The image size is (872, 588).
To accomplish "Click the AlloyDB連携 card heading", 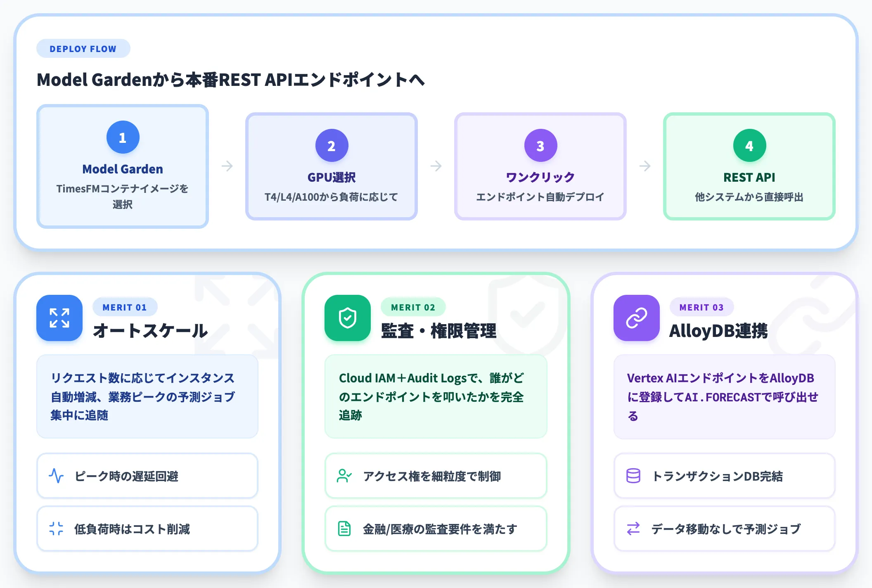I will [718, 331].
